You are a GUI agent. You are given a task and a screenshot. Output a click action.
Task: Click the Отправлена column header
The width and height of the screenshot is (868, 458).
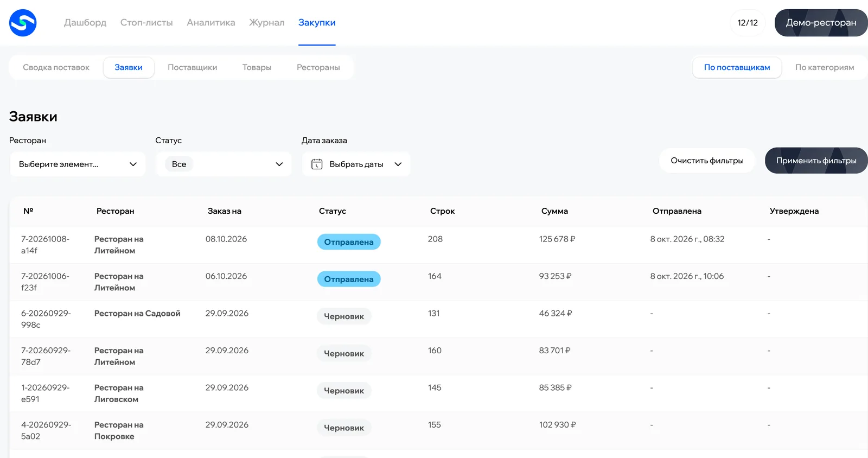(x=677, y=211)
